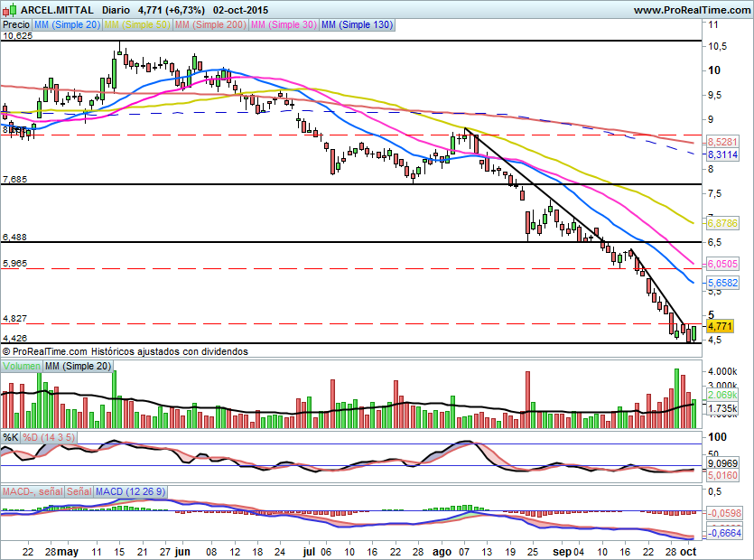Click the 9,0969 stochastic value box
The width and height of the screenshot is (754, 560).
click(722, 463)
